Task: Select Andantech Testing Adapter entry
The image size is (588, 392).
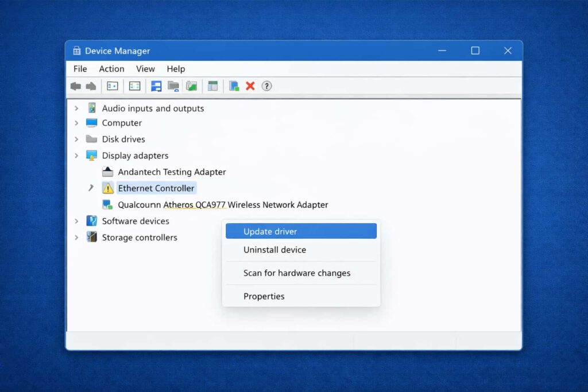Action: tap(172, 172)
